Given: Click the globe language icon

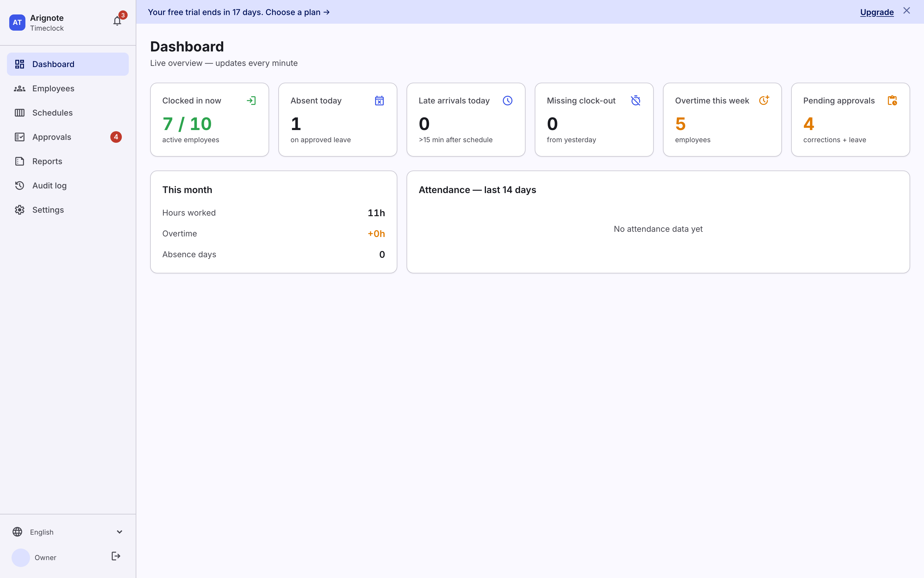Looking at the screenshot, I should coord(17,532).
